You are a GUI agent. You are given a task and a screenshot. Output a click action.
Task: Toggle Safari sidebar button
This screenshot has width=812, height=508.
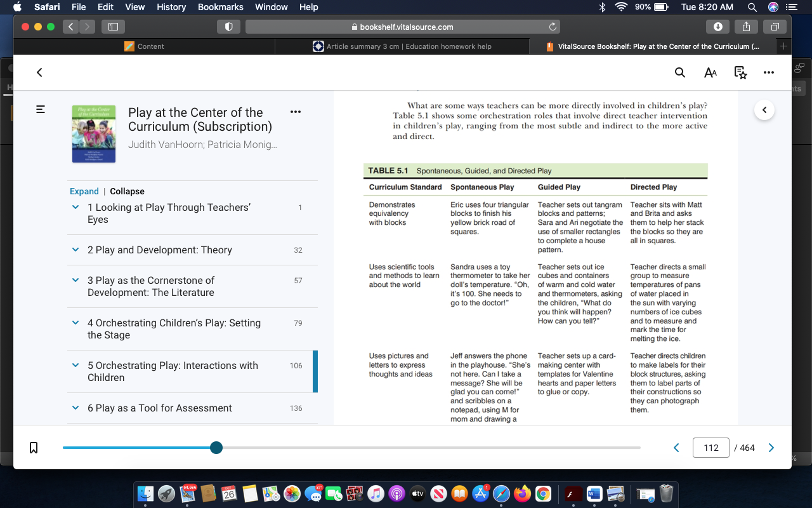point(113,27)
